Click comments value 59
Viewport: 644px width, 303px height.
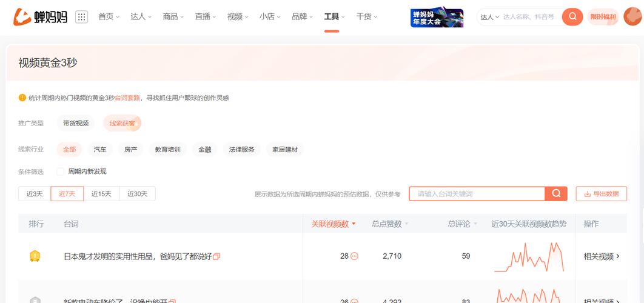click(466, 256)
